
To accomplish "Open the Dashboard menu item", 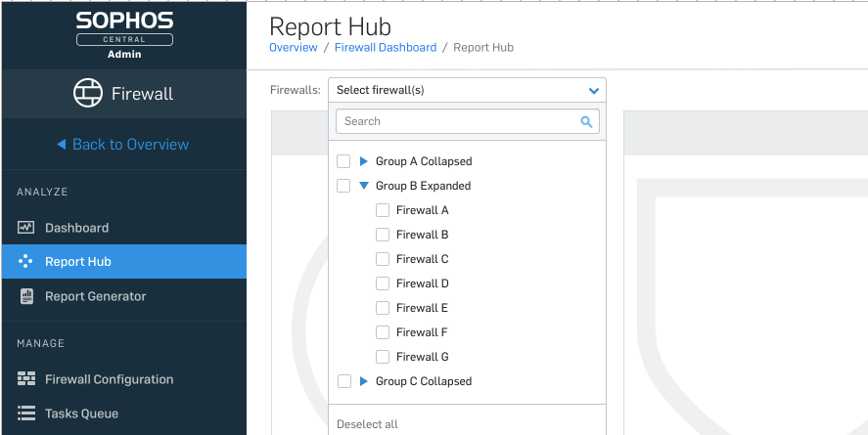I will pos(124,228).
